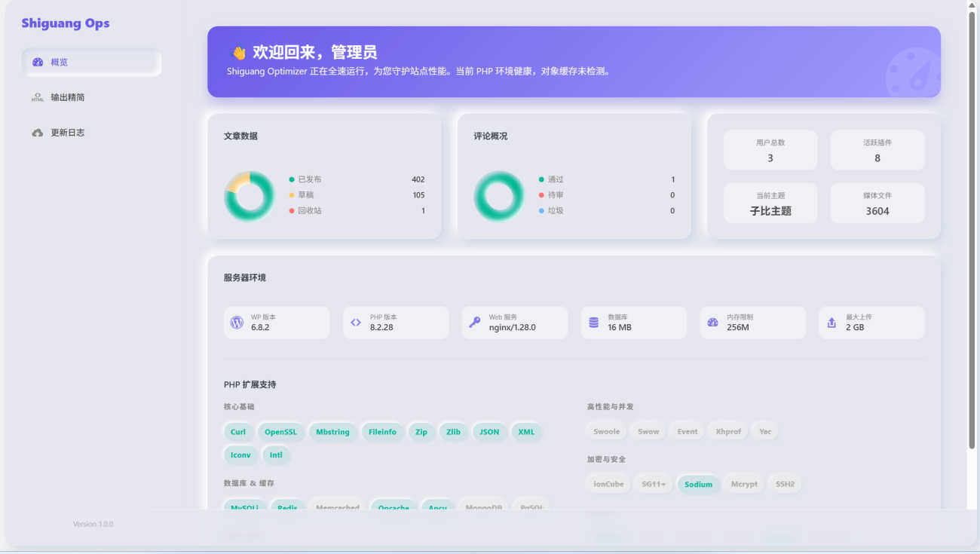Click the 文章数据 donut chart
This screenshot has height=554, width=980.
coord(249,196)
